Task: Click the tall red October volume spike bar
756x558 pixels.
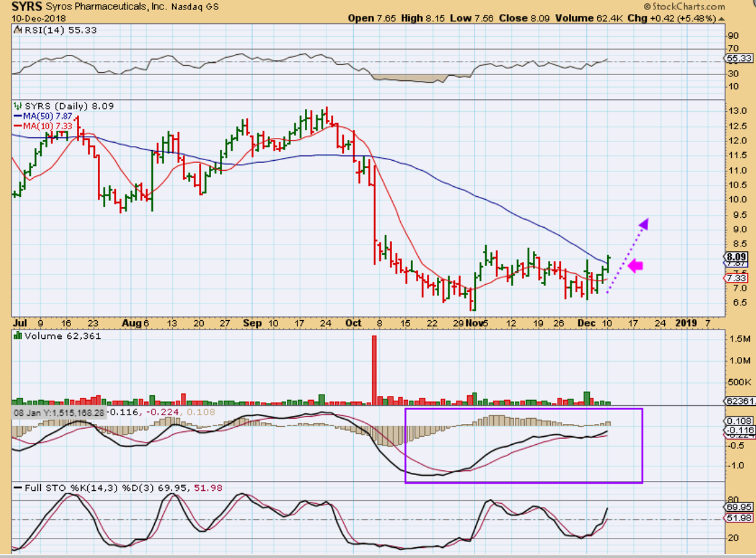Action: point(374,370)
